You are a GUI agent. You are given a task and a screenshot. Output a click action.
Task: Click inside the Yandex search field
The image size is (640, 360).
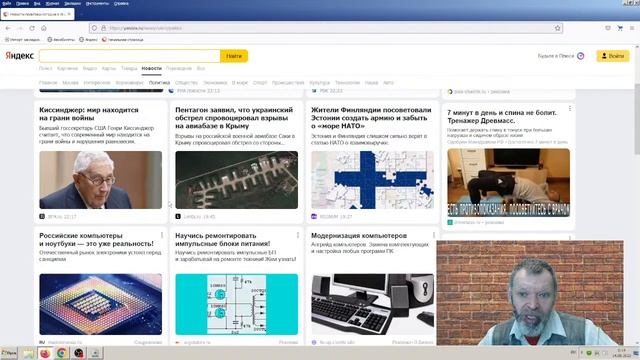click(129, 56)
